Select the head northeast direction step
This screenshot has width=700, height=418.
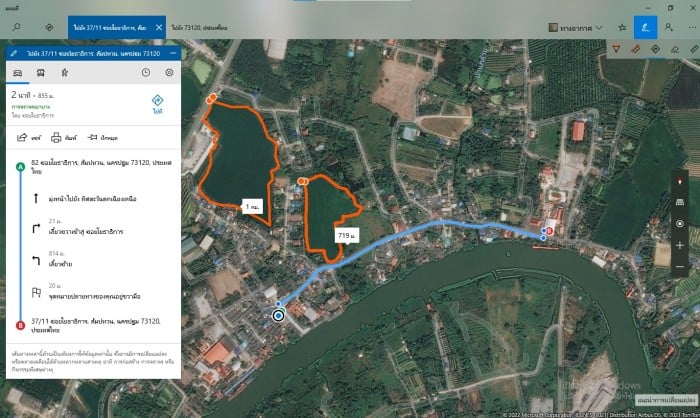[93, 199]
